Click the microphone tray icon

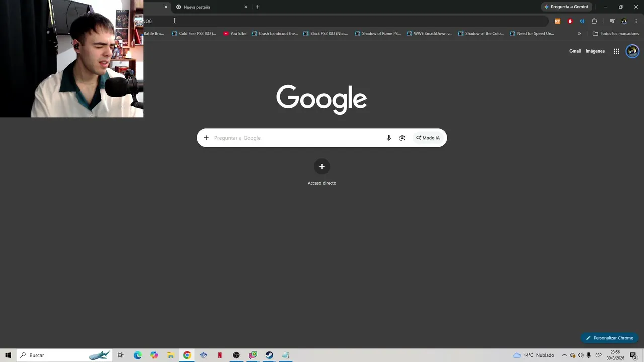(x=589, y=355)
